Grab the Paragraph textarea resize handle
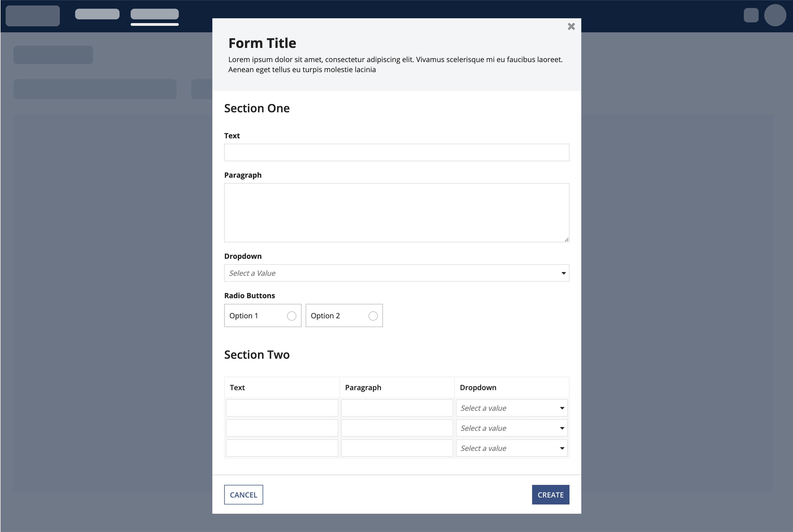 click(x=566, y=239)
